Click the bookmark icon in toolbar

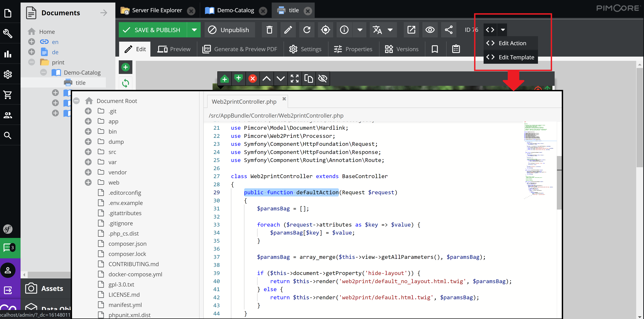[x=435, y=48]
